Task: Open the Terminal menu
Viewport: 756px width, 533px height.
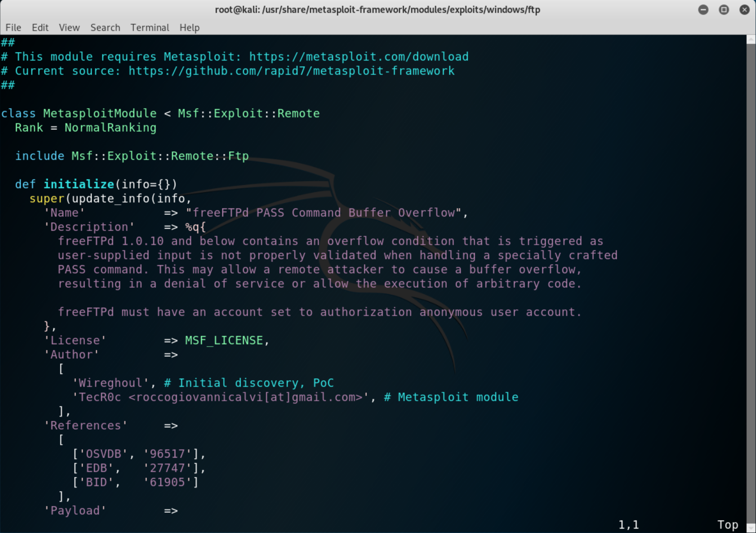Action: [150, 28]
